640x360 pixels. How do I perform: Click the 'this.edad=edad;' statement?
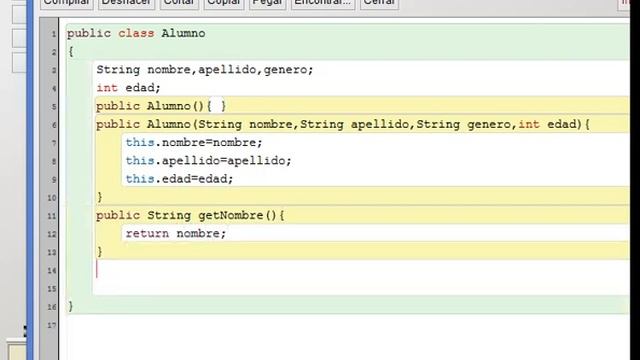[x=180, y=179]
